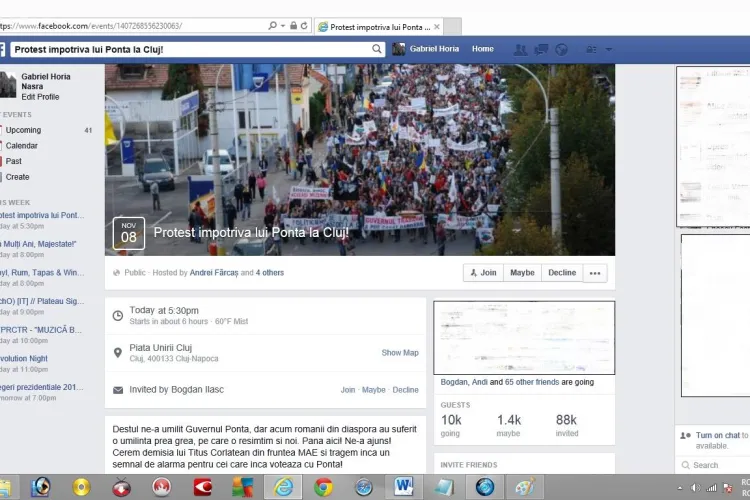Open Safari compass icon on taskbar
The image size is (750, 500).
[x=364, y=487]
